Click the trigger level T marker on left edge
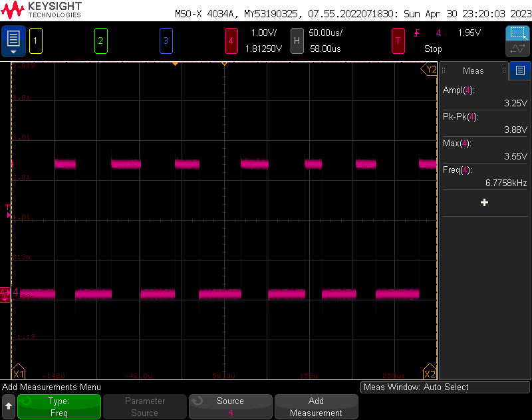 tap(7, 211)
